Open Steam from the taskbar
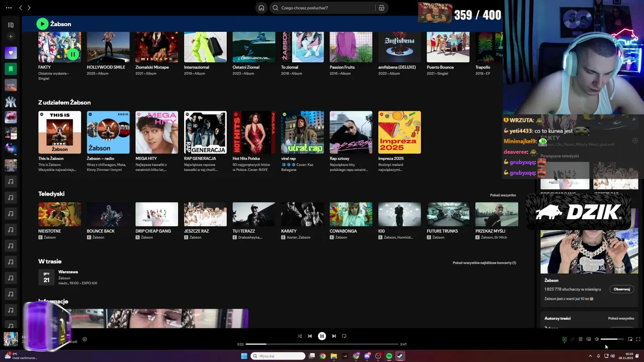 click(400, 356)
